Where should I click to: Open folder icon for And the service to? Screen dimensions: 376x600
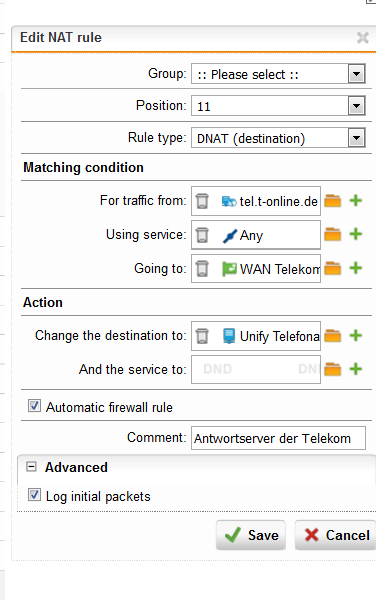pos(332,369)
